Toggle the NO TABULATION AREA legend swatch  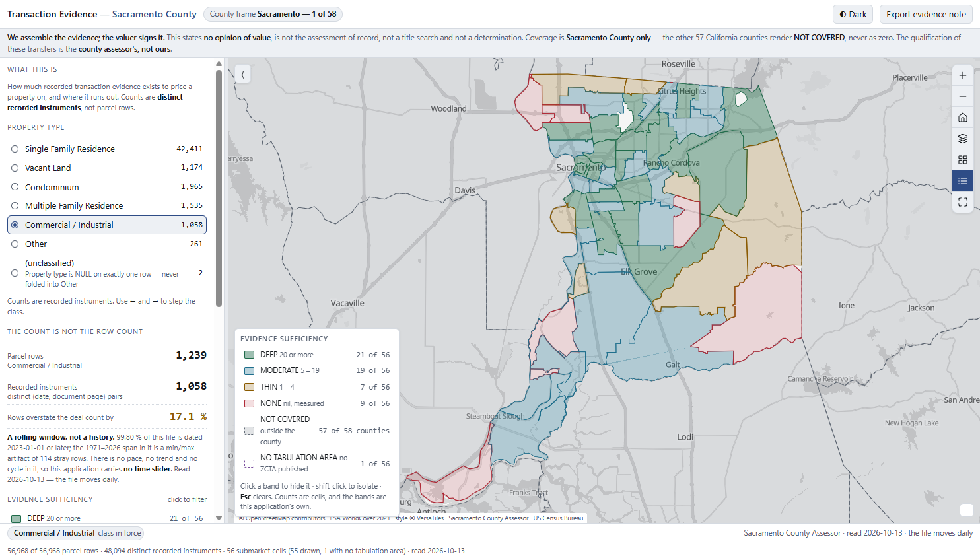click(x=250, y=464)
